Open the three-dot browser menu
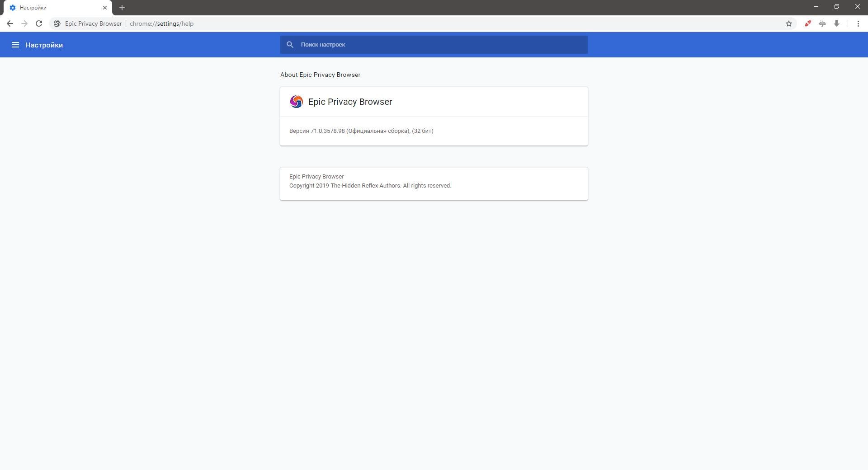Image resolution: width=868 pixels, height=470 pixels. (x=858, y=23)
